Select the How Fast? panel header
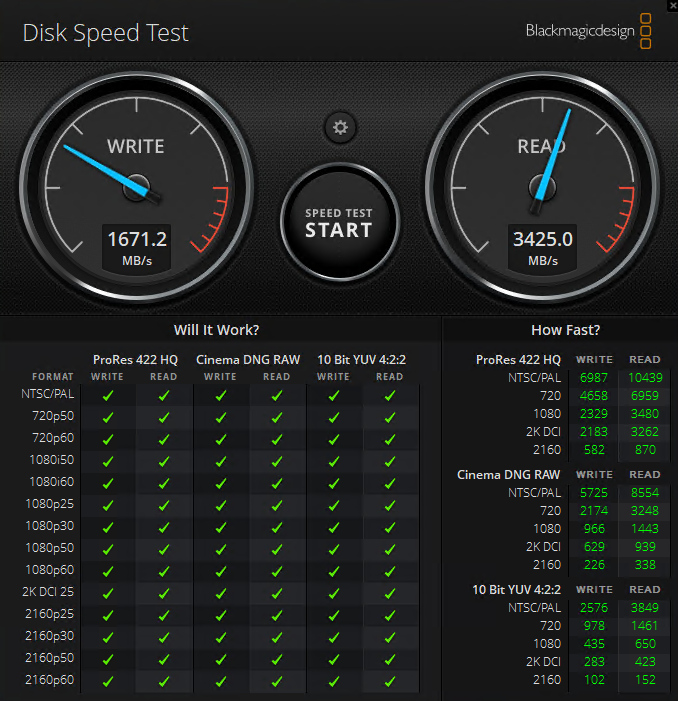Viewport: 678px width, 701px height. [565, 329]
